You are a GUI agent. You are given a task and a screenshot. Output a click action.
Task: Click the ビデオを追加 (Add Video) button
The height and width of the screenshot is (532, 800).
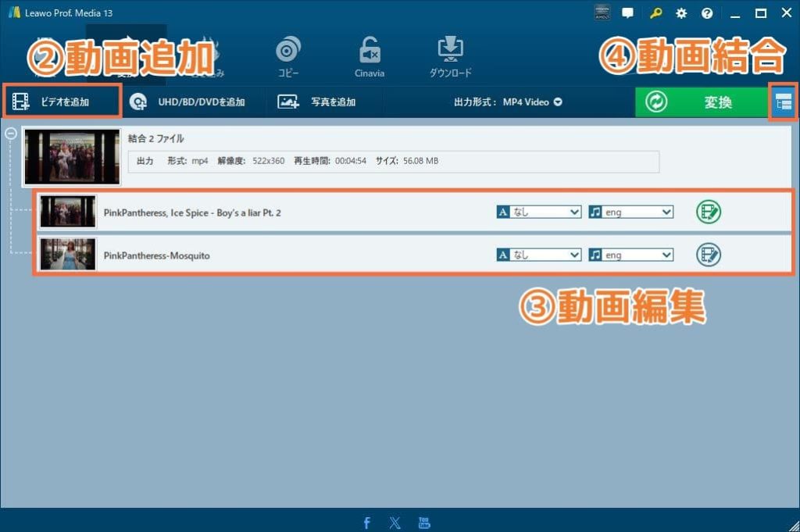pyautogui.click(x=62, y=102)
